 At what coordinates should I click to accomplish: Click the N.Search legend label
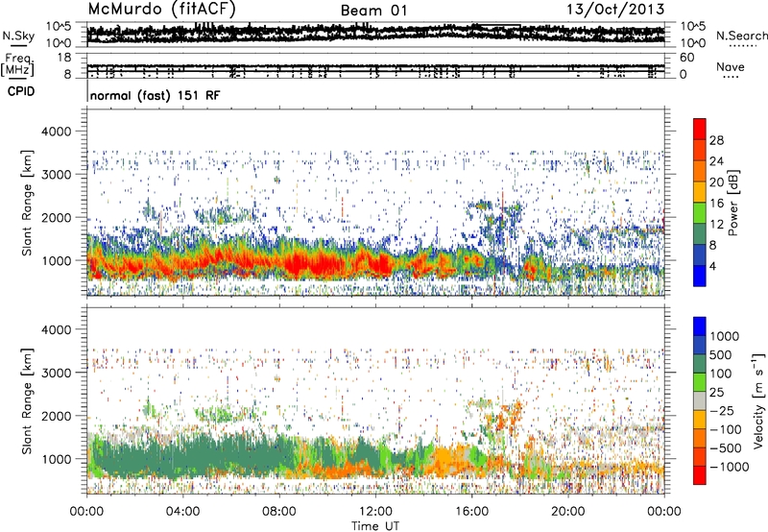coord(741,36)
